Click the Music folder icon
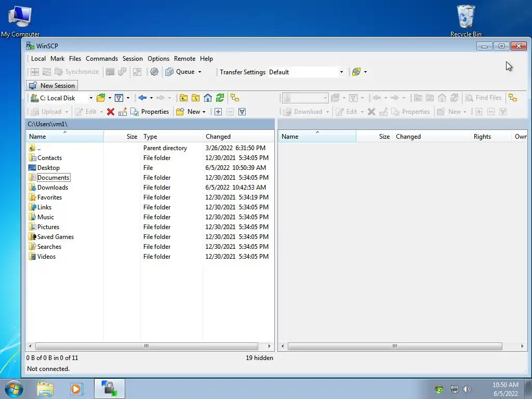532x399 pixels. point(32,217)
